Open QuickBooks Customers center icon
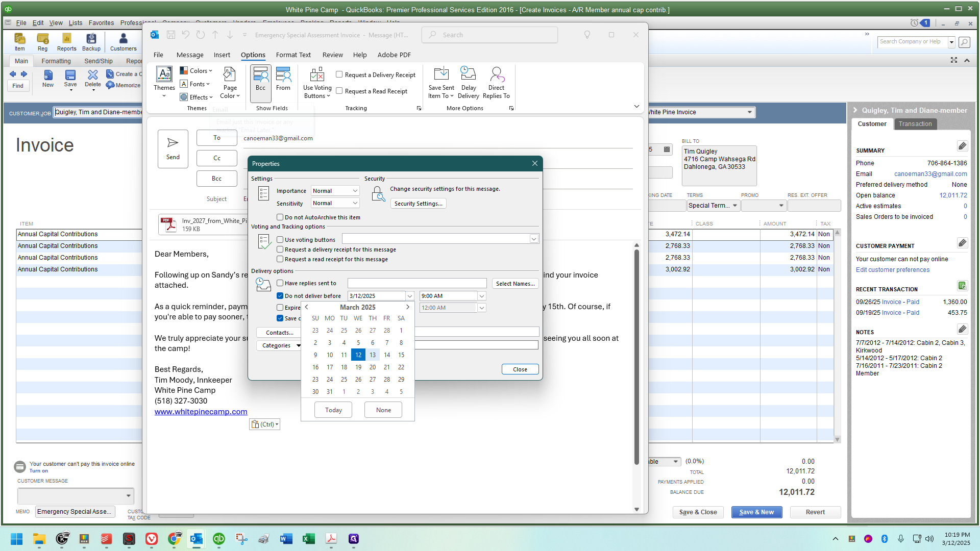The height and width of the screenshot is (551, 980). pos(123,42)
